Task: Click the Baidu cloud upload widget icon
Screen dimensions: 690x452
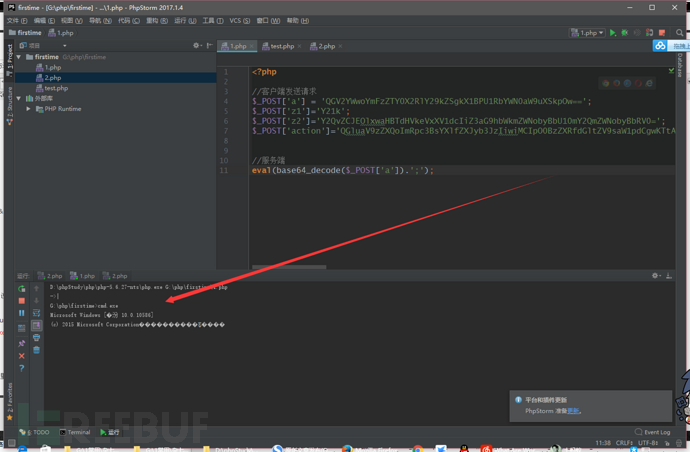Action: (x=660, y=46)
